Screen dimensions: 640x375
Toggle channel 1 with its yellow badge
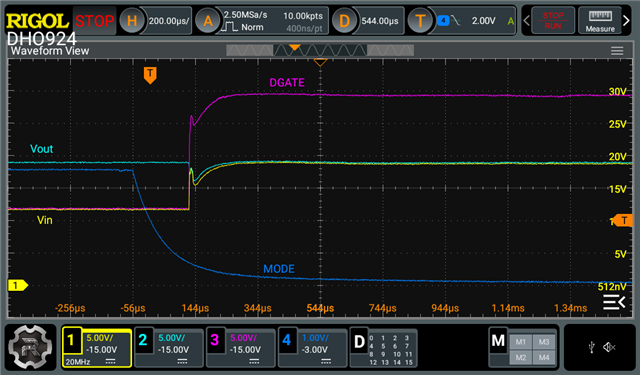pyautogui.click(x=71, y=340)
